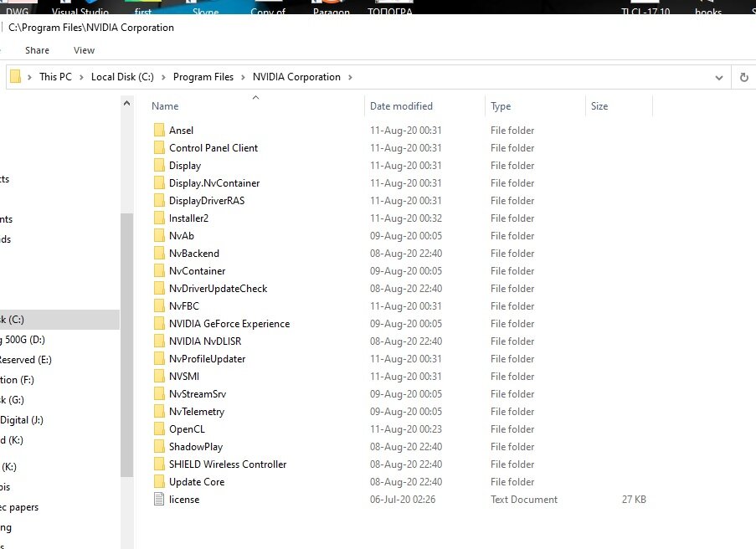
Task: Click the NVIDIA GeForce Experience folder icon
Action: tap(159, 323)
